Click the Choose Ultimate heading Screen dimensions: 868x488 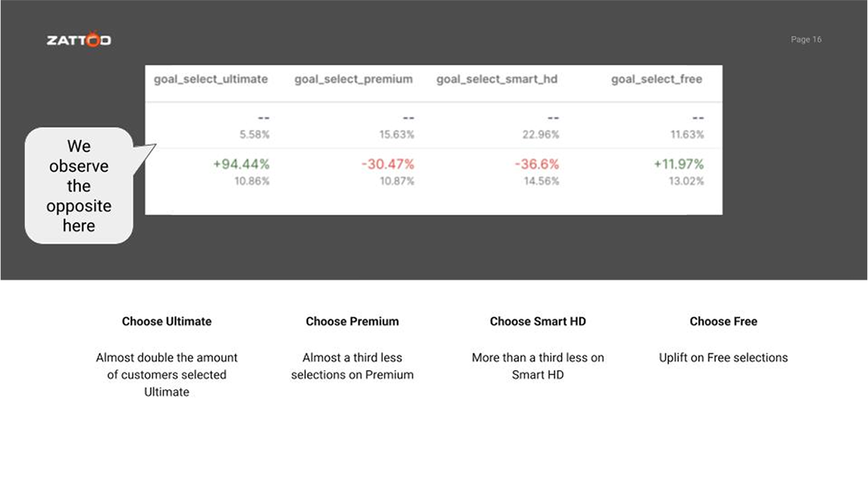point(166,322)
